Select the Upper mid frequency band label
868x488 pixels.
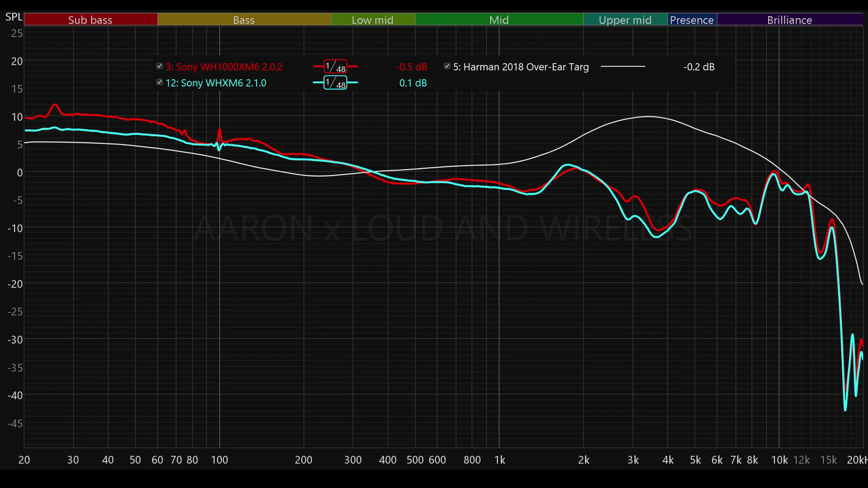[x=625, y=20]
